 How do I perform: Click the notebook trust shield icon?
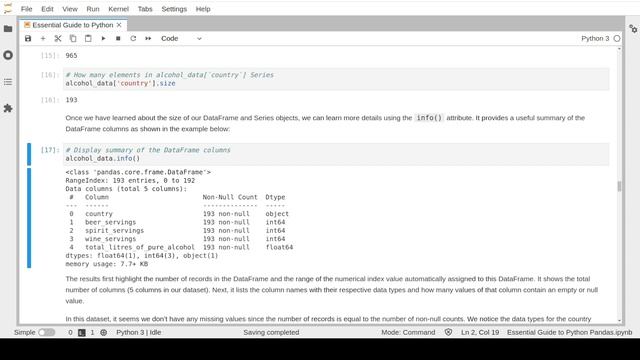448,332
